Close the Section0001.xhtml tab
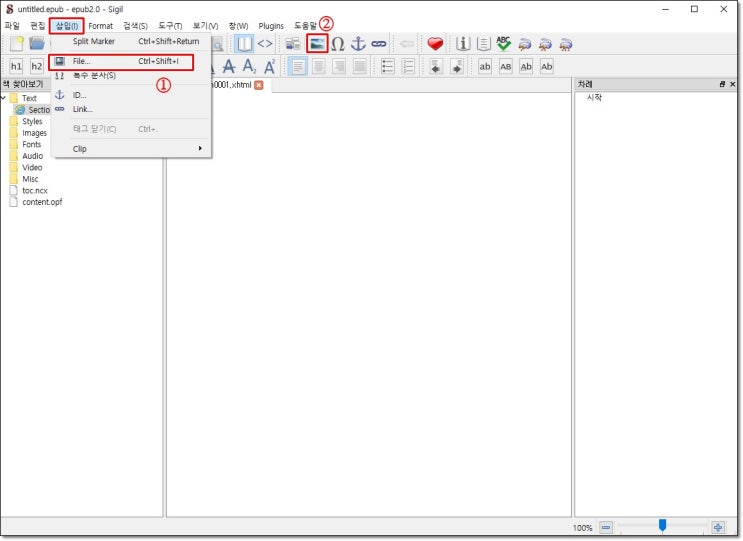 (258, 85)
